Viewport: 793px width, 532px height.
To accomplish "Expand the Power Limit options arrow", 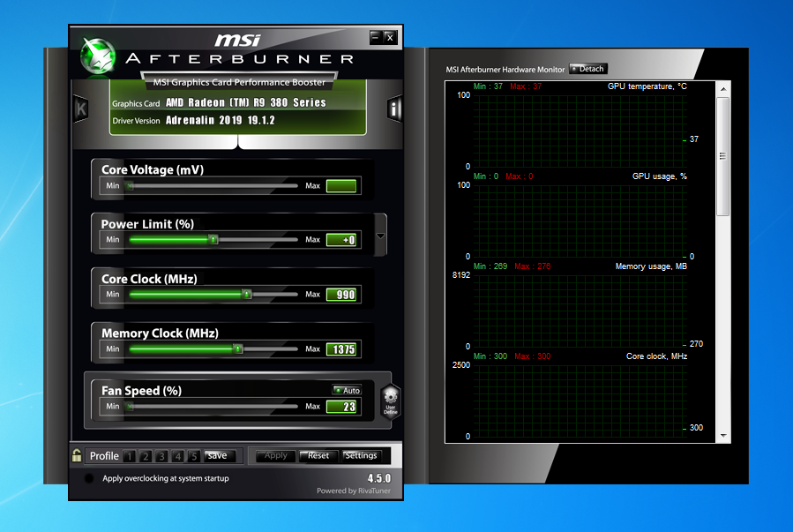I will tap(380, 236).
